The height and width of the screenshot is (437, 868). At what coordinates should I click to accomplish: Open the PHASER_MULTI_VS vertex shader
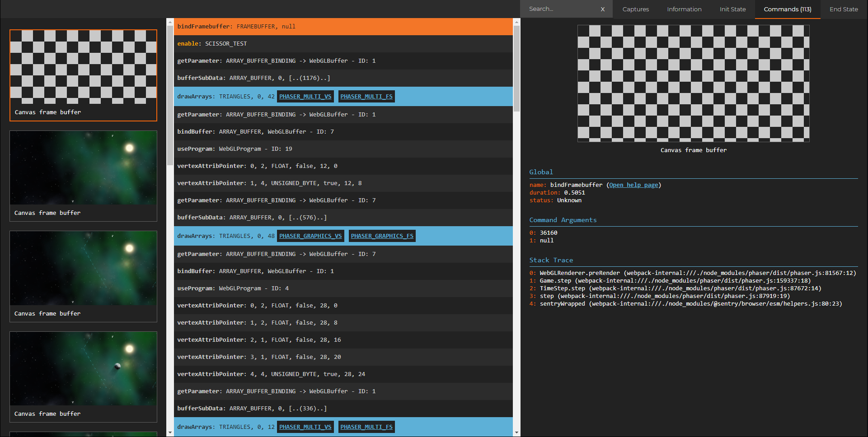(305, 96)
